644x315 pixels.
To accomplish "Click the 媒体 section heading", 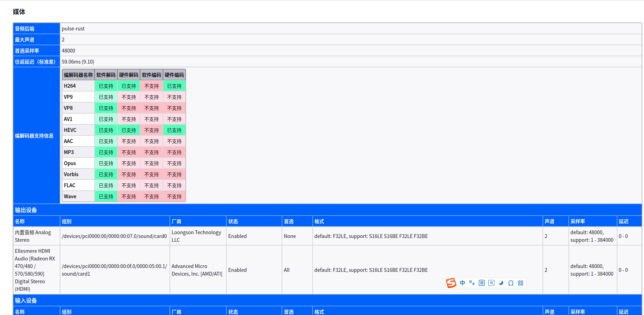I will click(x=19, y=12).
